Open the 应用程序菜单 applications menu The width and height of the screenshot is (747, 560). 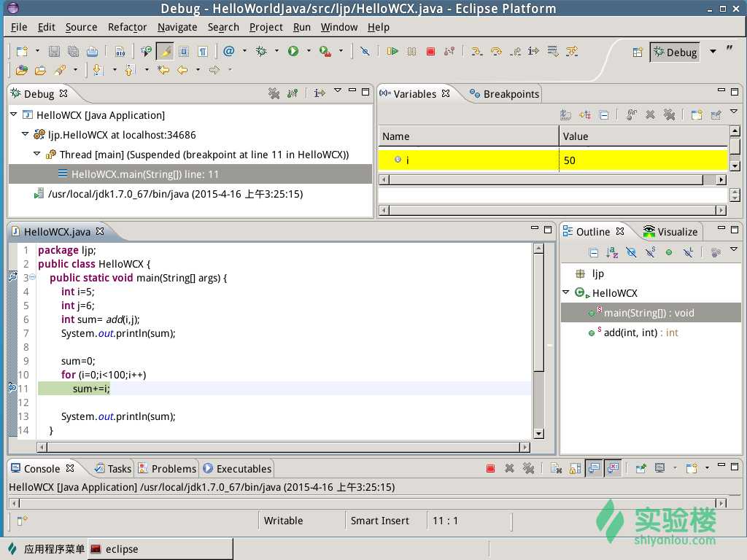point(46,549)
